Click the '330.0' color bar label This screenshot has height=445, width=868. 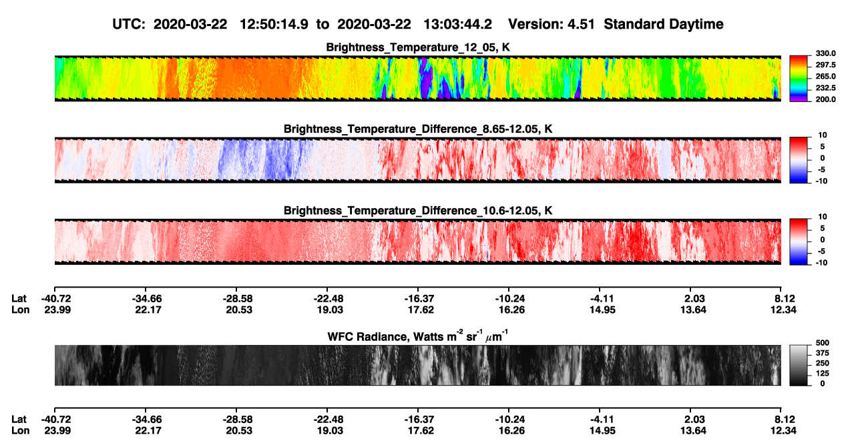pos(825,53)
